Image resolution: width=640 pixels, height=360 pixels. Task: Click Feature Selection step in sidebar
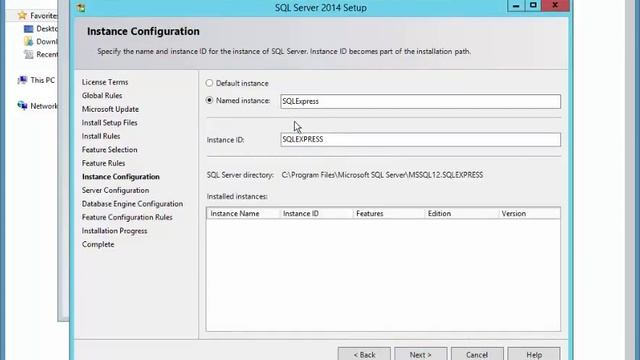(x=109, y=149)
